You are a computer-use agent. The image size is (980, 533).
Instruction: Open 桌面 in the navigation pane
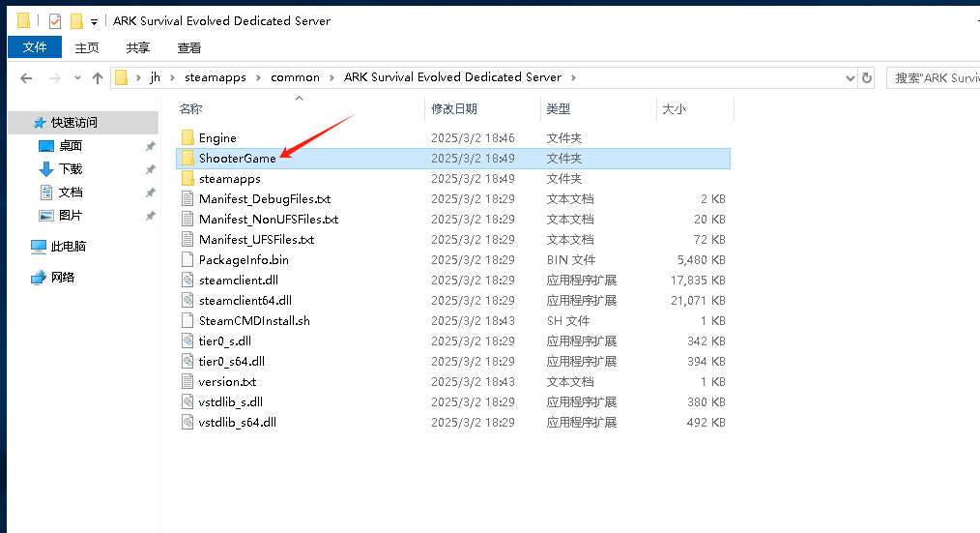[70, 146]
